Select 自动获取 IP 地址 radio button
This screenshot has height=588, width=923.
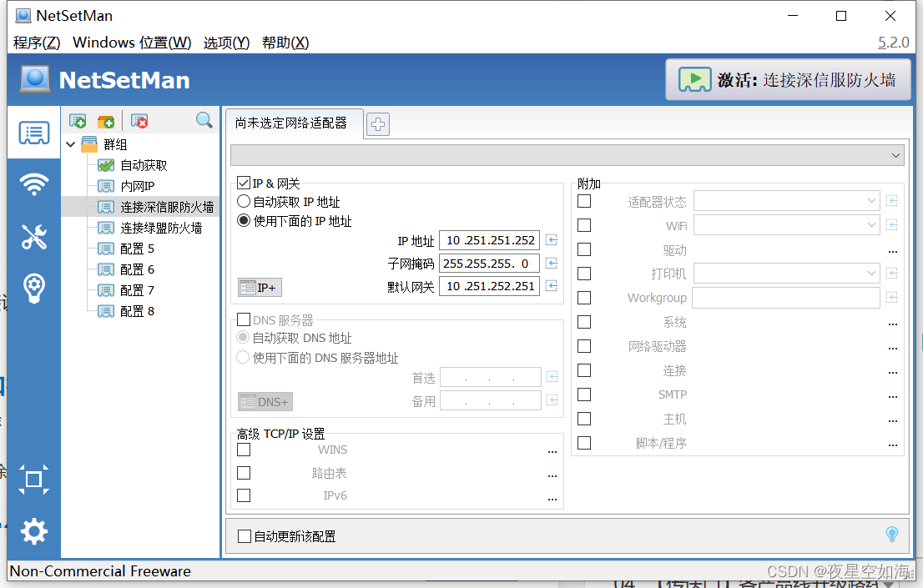[244, 201]
